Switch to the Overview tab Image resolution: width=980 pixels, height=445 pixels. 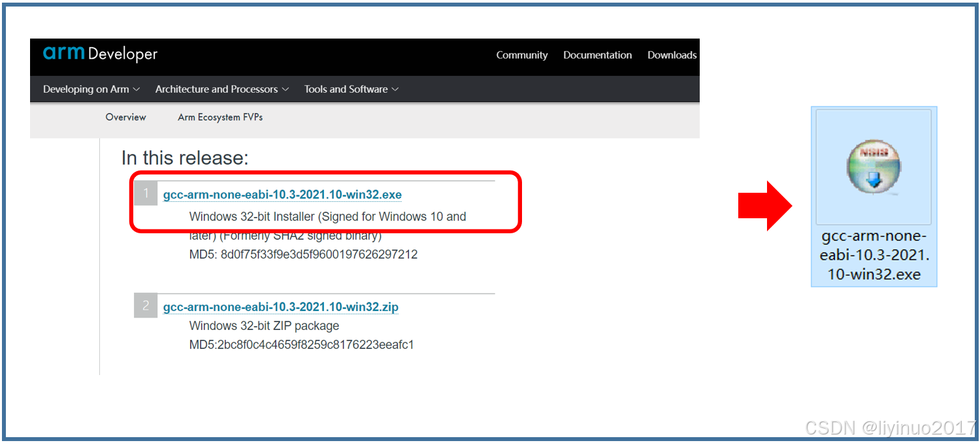(x=126, y=117)
